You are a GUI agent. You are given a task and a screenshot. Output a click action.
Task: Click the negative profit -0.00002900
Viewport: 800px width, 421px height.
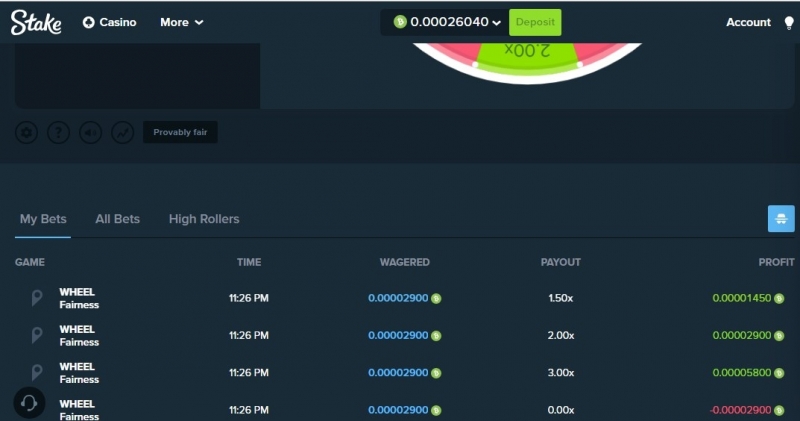click(x=740, y=410)
